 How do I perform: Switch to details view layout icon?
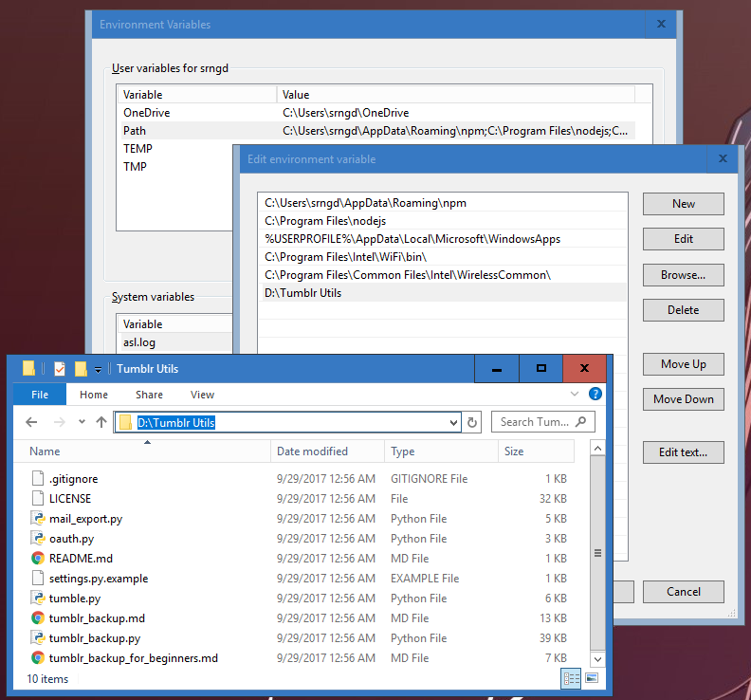571,678
